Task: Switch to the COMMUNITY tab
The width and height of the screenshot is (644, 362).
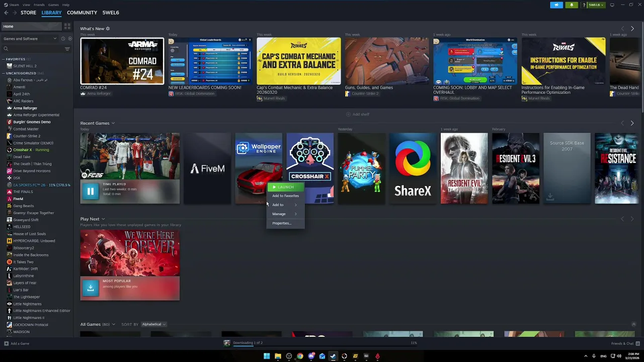Action: pos(82,13)
